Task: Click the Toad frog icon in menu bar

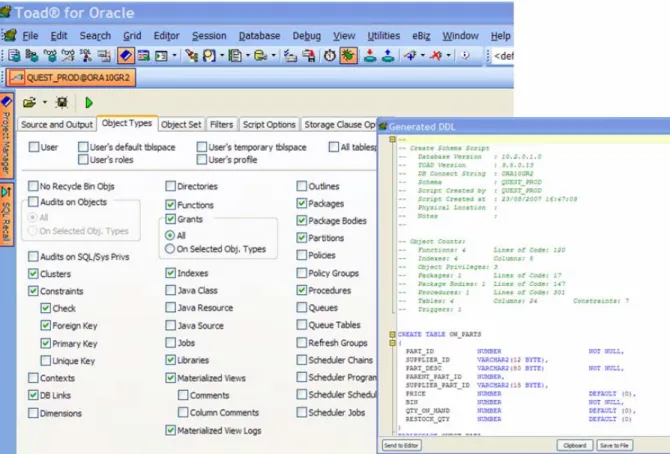Action: [x=9, y=35]
